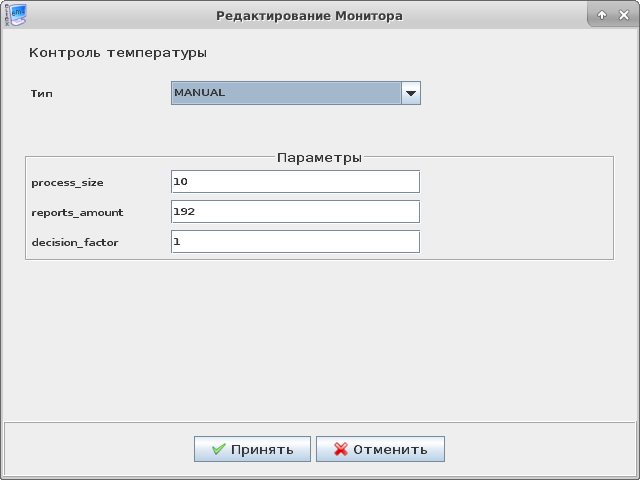
Task: Click the Тип label
Action: point(42,93)
